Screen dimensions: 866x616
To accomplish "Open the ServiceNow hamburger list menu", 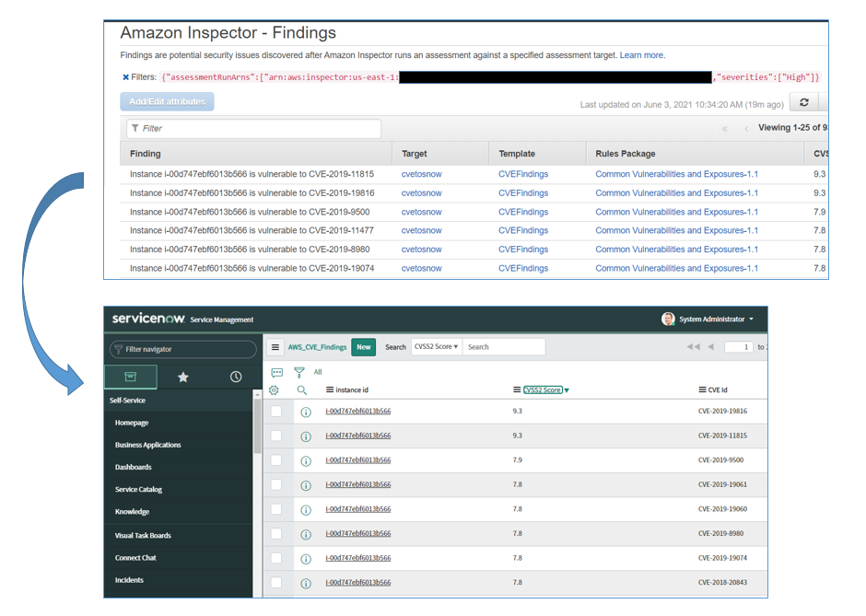I will 275,347.
